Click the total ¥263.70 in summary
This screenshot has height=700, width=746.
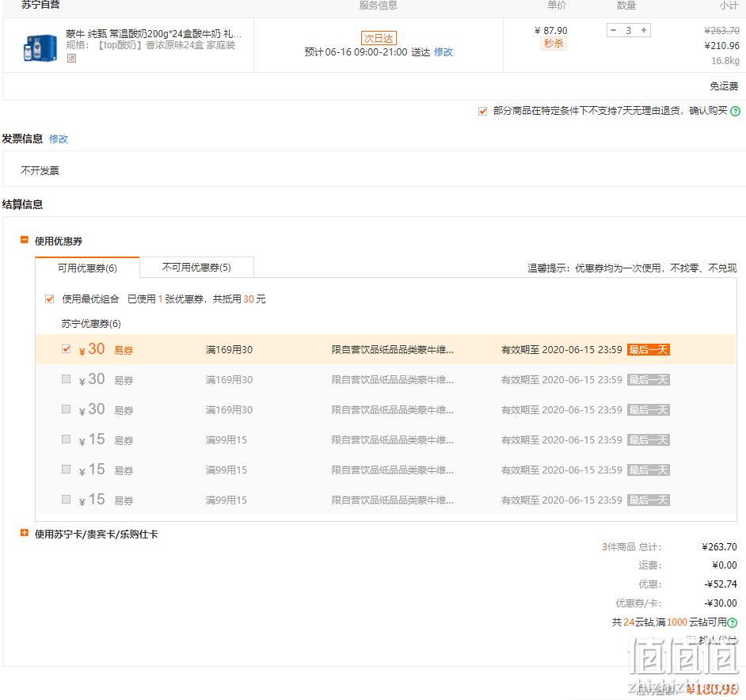click(719, 546)
